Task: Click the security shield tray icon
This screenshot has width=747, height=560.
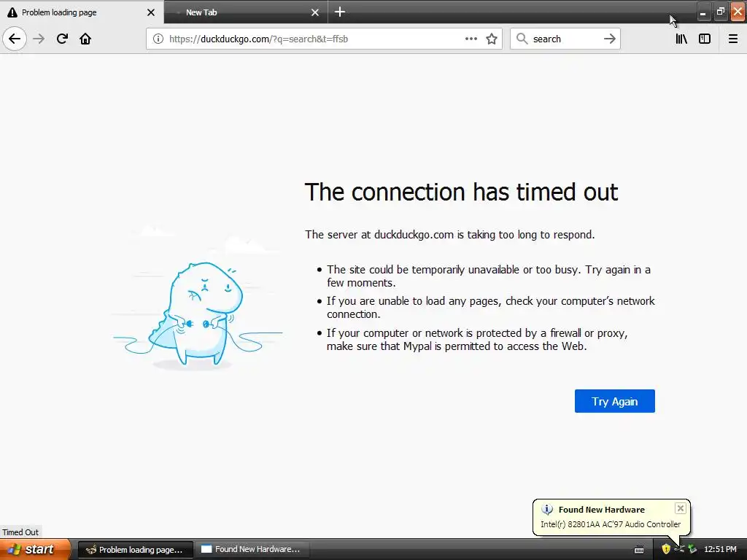Action: [x=665, y=549]
